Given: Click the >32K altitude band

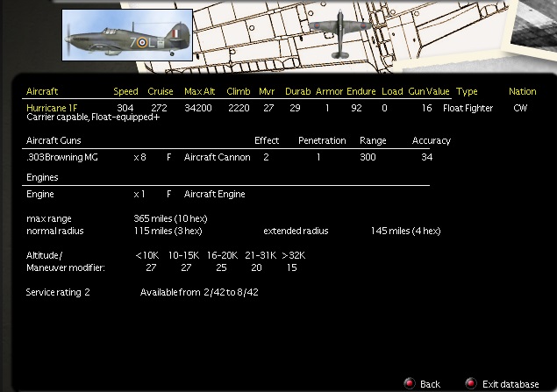Looking at the screenshot, I should 294,256.
